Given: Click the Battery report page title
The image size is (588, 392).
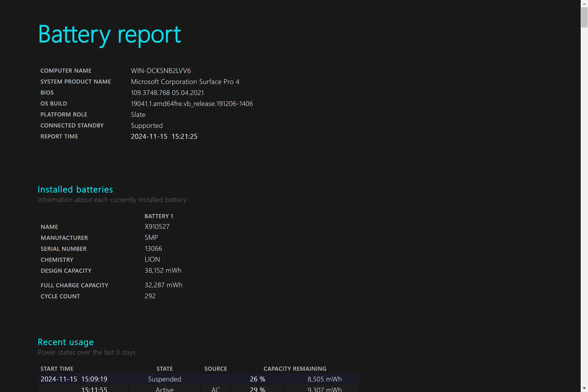Looking at the screenshot, I should pyautogui.click(x=110, y=35).
